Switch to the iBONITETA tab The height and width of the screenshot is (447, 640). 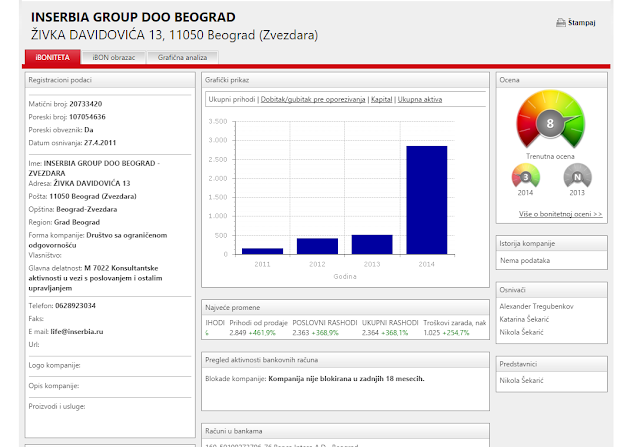point(52,58)
